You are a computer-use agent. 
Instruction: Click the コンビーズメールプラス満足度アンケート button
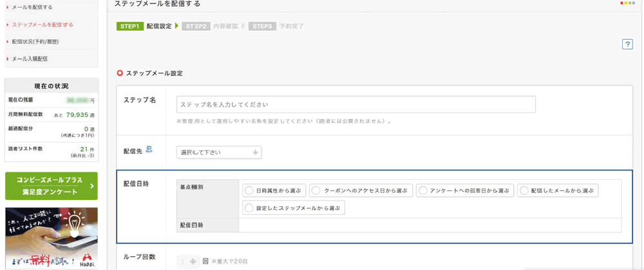pyautogui.click(x=51, y=186)
